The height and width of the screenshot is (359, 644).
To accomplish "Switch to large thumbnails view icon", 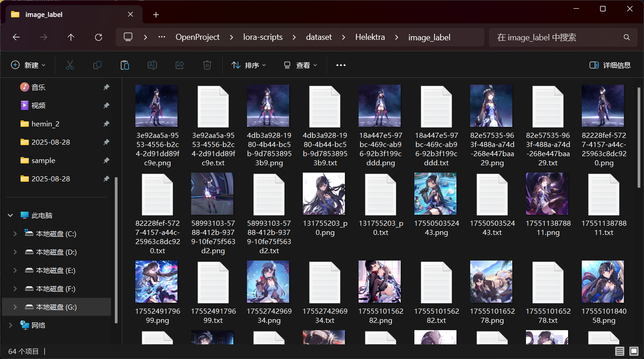I will pyautogui.click(x=633, y=351).
